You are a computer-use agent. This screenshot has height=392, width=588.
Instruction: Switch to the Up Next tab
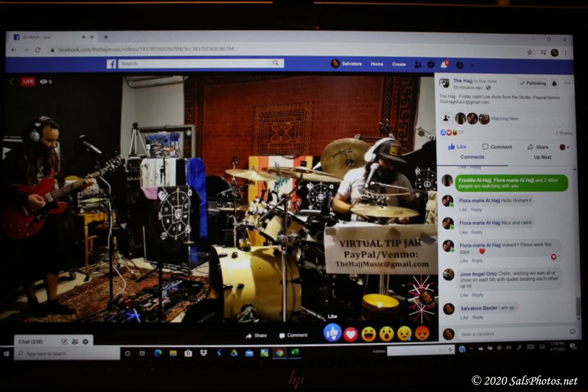(542, 157)
